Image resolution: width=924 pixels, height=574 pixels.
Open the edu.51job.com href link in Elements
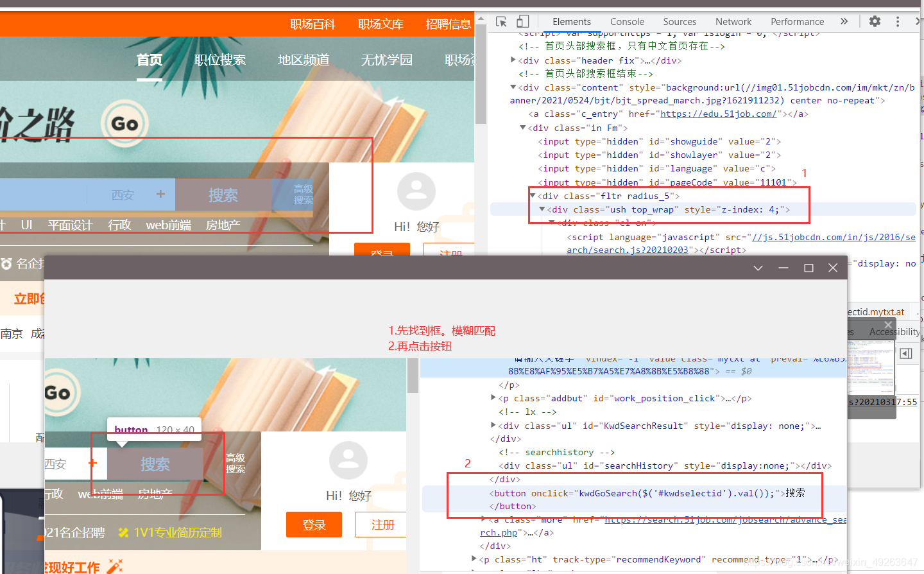(x=719, y=114)
